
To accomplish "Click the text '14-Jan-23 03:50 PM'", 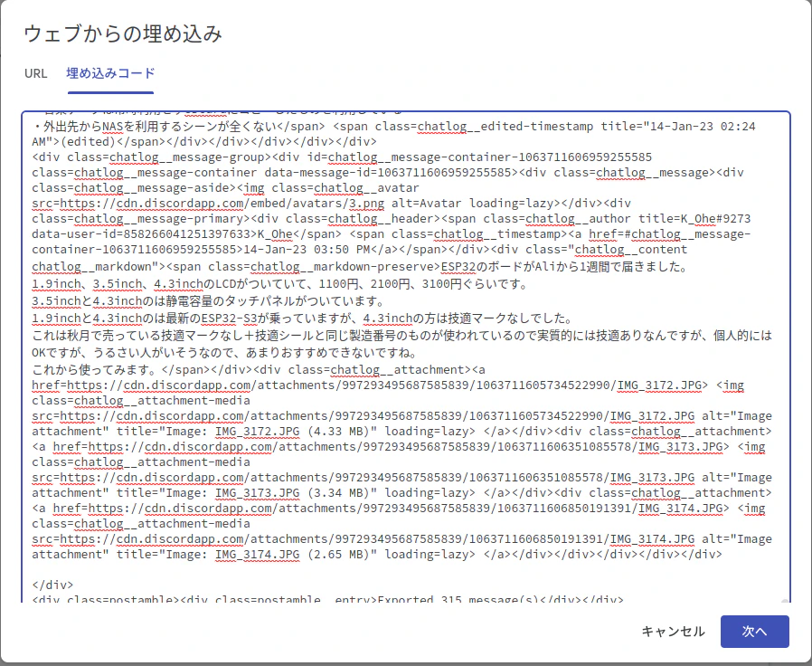I will point(307,249).
